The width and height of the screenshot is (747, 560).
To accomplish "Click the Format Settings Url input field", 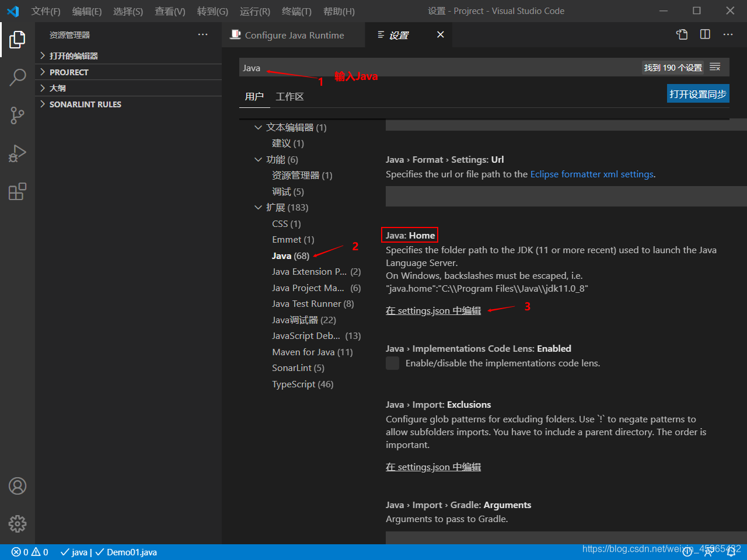I will tap(566, 196).
